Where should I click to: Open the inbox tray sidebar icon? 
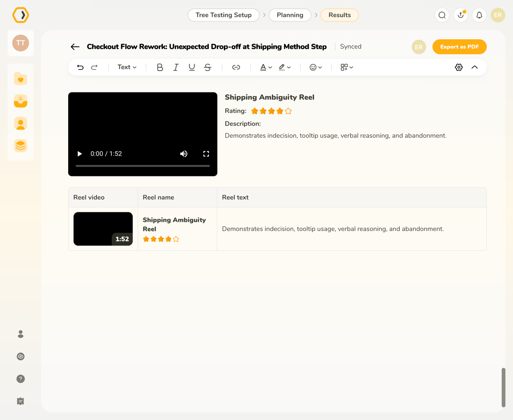[21, 101]
